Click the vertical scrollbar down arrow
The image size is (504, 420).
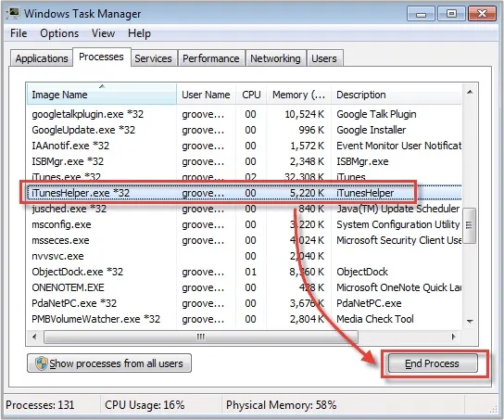[x=470, y=321]
